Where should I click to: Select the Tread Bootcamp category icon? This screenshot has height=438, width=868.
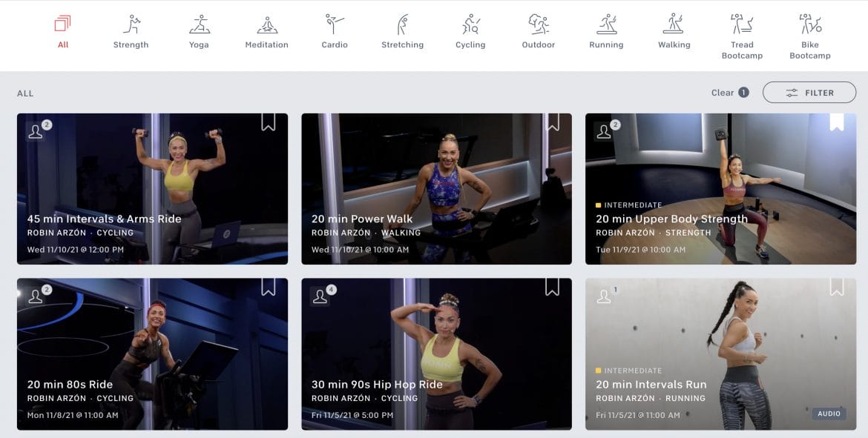742,24
